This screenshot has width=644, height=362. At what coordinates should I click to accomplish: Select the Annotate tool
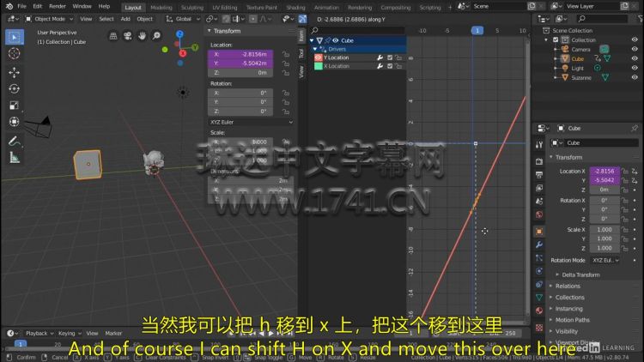(15, 141)
